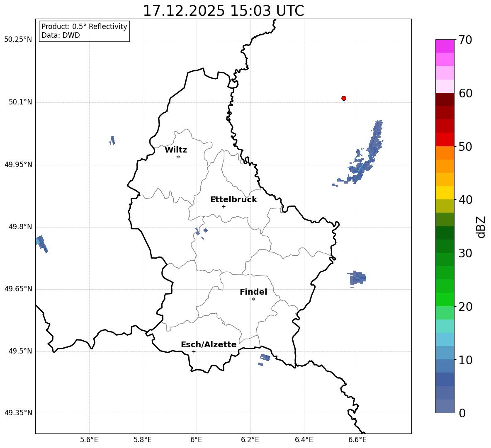
Task: Pick the slate-blue swatch at the colorbar bottom
Action: pos(445,406)
